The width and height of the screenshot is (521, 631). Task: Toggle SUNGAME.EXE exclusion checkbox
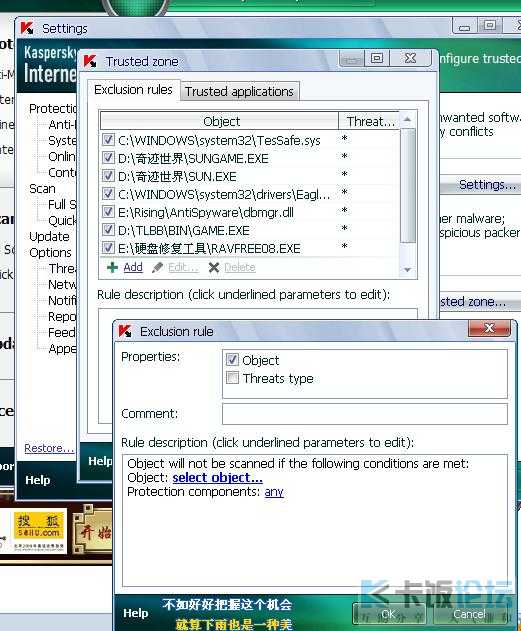[x=108, y=157]
